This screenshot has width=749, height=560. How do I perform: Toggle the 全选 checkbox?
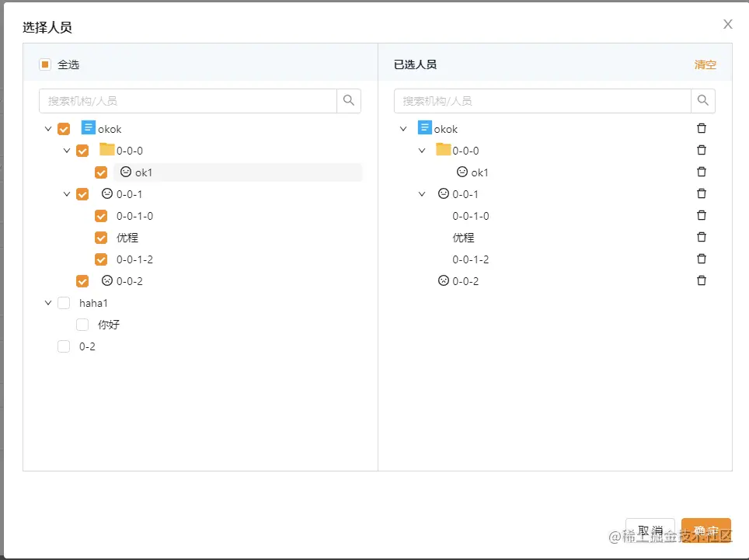45,64
